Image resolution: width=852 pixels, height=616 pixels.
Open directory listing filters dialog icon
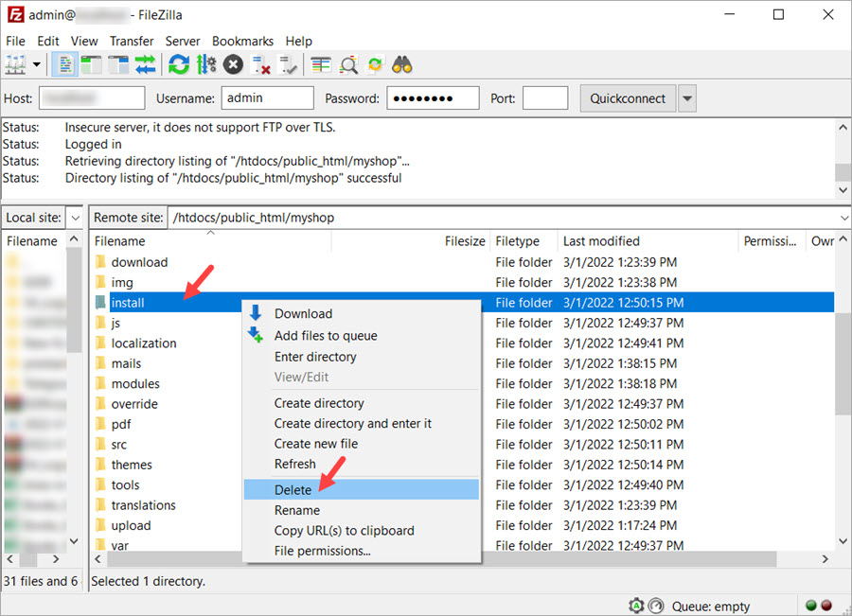321,65
